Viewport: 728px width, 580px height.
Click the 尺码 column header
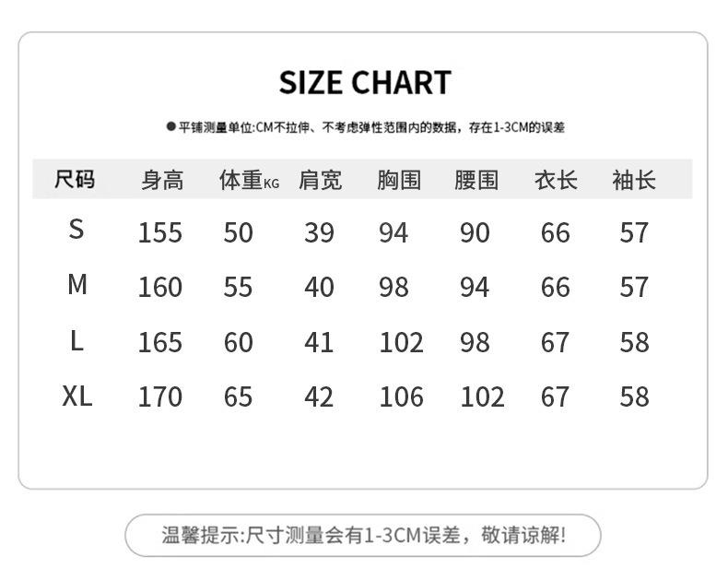pos(75,179)
